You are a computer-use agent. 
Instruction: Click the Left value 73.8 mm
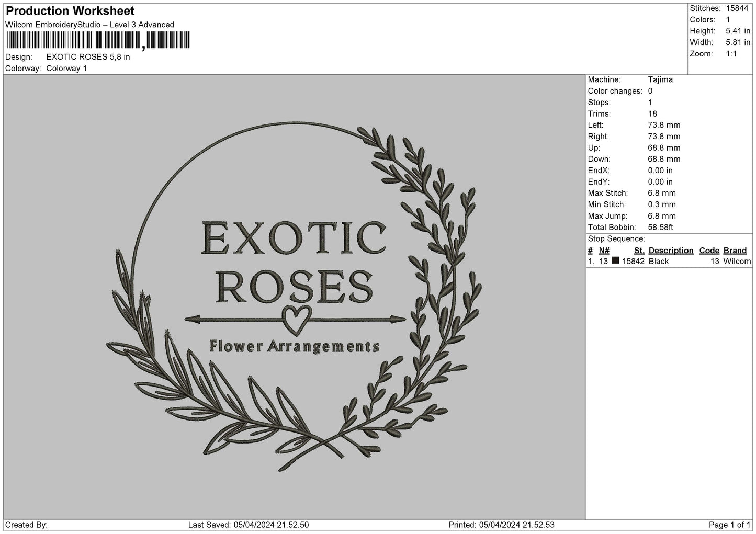(664, 125)
